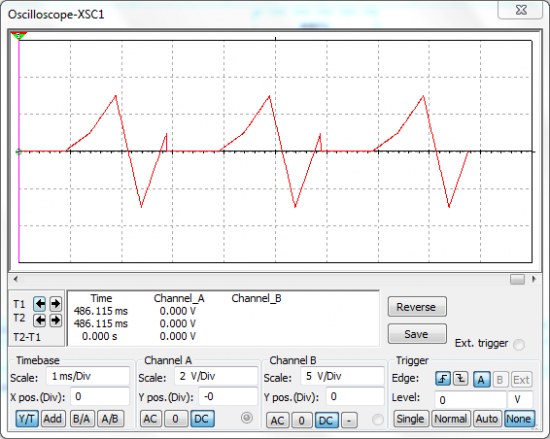Screen dimensions: 550x439
Task: Click the horizontal scrollbar thumb
Action: point(517,279)
